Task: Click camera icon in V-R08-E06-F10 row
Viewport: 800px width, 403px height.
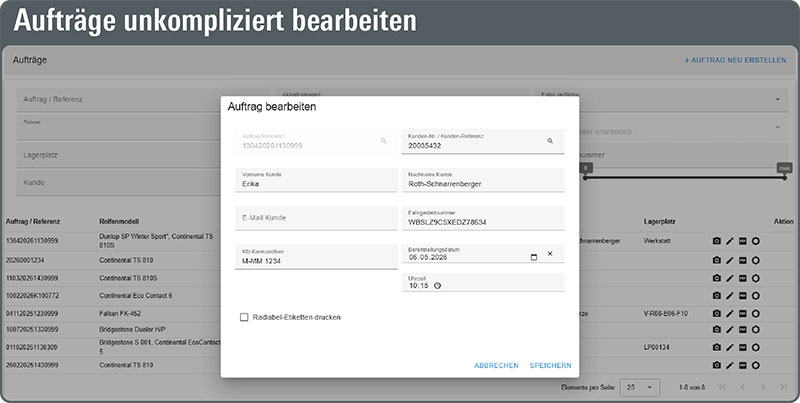Action: (x=717, y=313)
